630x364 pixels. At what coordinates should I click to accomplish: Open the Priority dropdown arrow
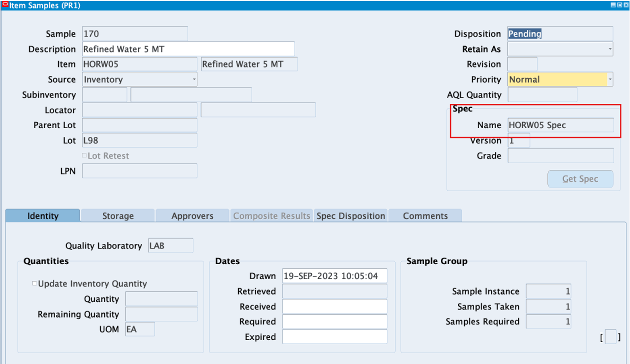610,79
